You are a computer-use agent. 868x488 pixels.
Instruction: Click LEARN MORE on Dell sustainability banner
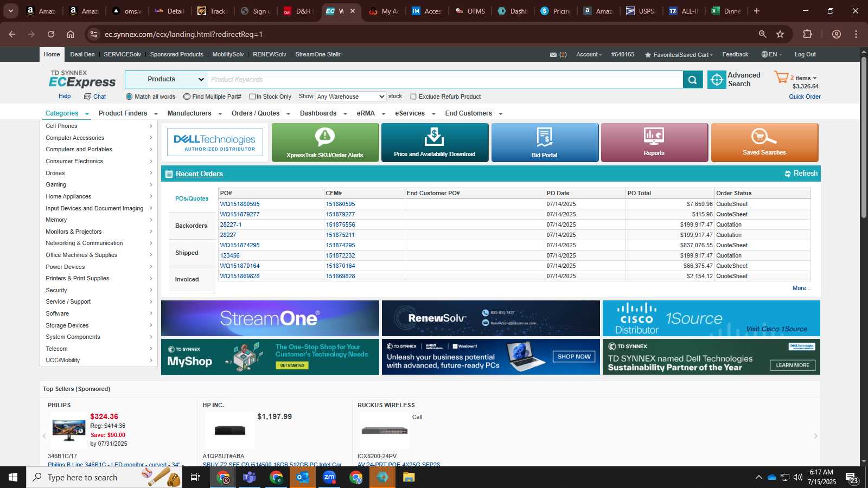tap(793, 365)
